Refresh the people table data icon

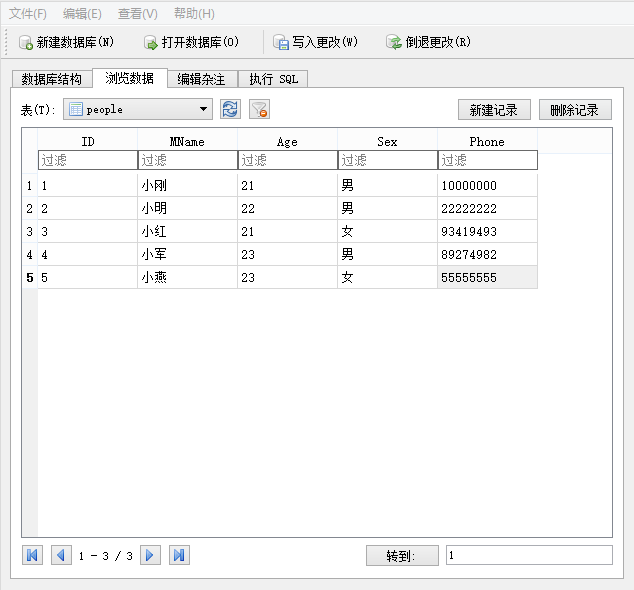(230, 109)
